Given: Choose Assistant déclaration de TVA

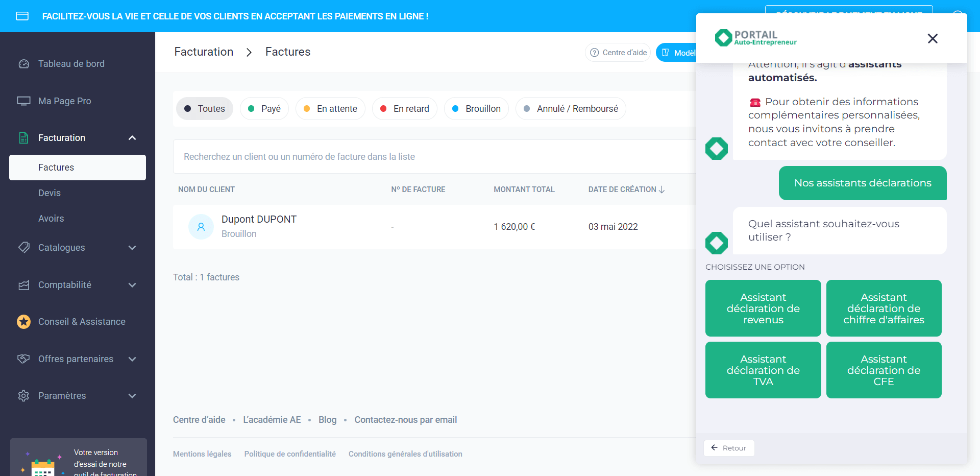Looking at the screenshot, I should click(x=763, y=370).
